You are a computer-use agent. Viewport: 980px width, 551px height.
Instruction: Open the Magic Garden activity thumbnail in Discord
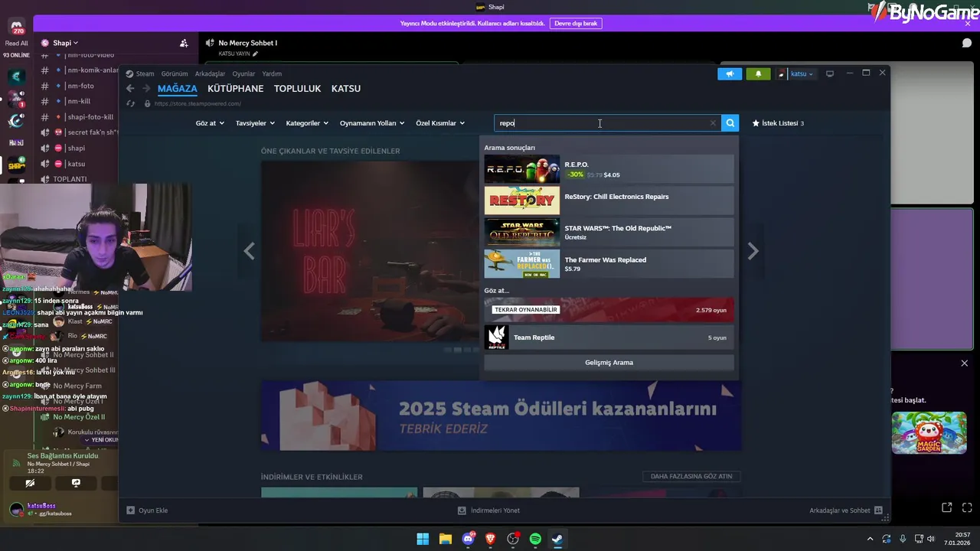(929, 433)
